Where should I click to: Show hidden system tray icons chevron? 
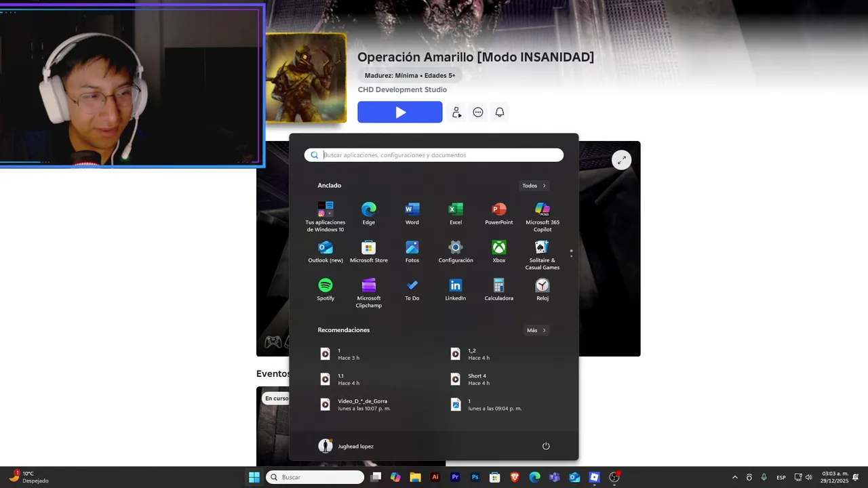coord(734,477)
